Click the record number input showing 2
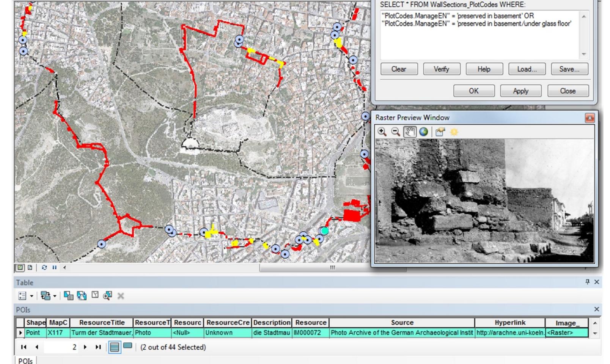Screen dimensions: 610x364 tap(61, 347)
